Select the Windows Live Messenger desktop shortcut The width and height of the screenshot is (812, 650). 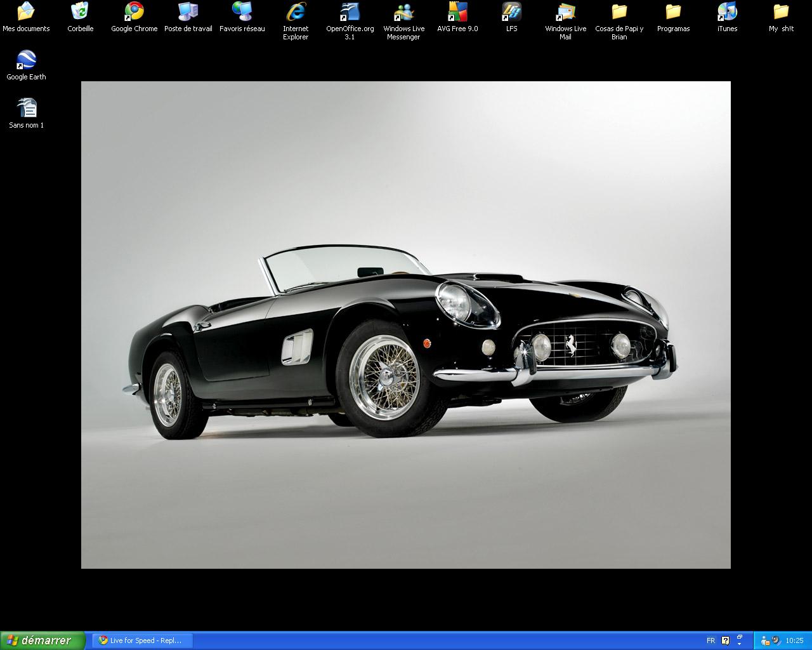click(x=403, y=21)
